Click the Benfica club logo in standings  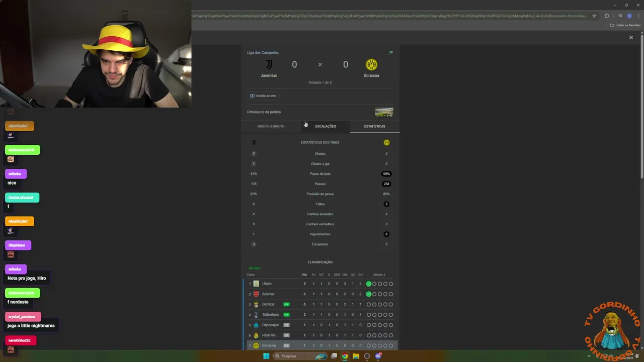point(256,304)
